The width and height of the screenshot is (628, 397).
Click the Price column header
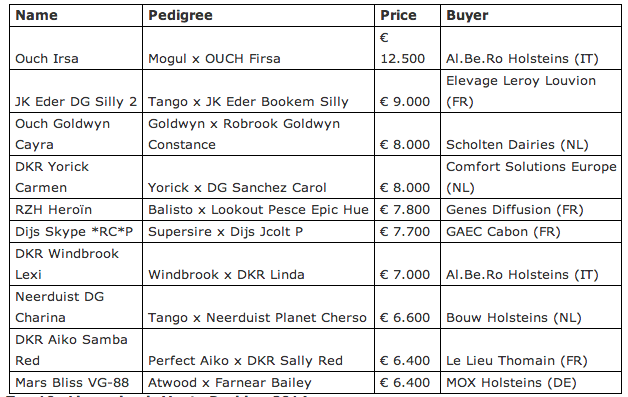click(407, 16)
